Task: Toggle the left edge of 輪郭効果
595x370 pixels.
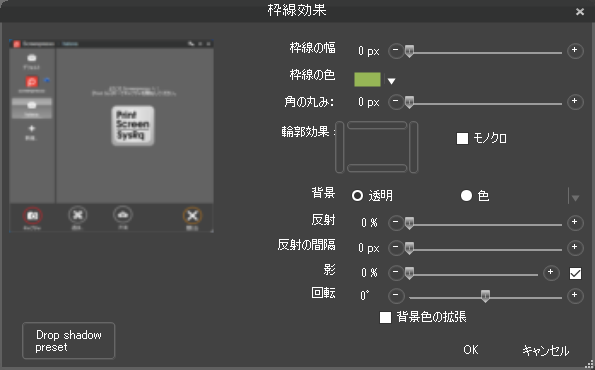Action: point(340,147)
